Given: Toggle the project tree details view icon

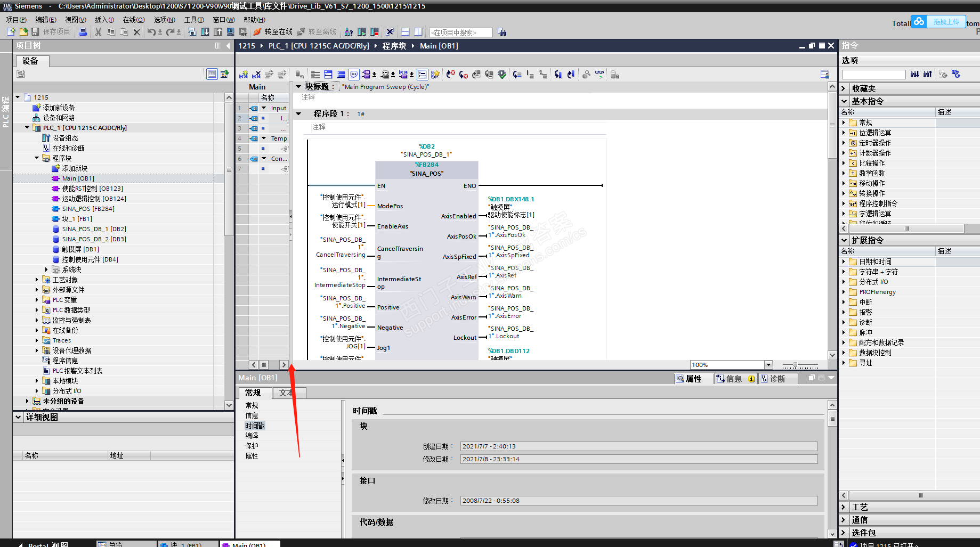Looking at the screenshot, I should point(212,74).
